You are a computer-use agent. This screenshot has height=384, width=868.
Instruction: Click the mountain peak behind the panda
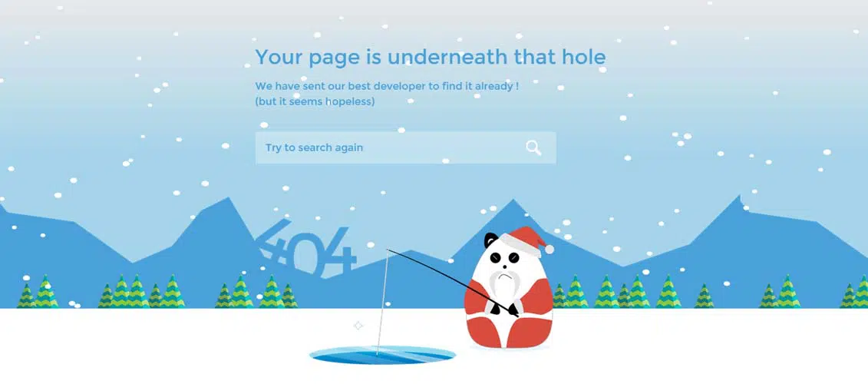coord(513,201)
